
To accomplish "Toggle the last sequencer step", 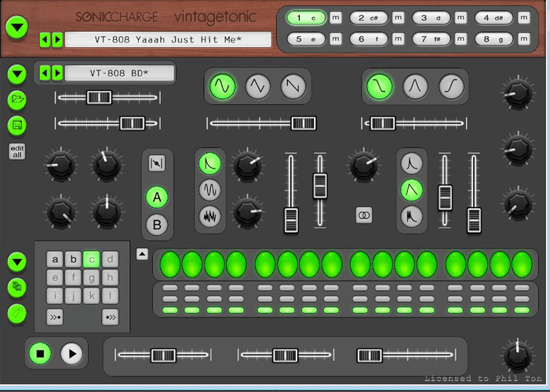I will tap(522, 264).
